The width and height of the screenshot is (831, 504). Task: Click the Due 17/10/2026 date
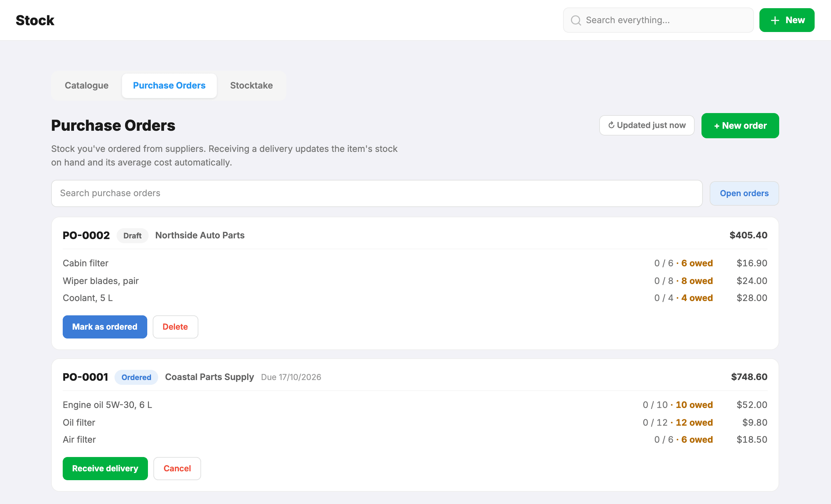[x=291, y=377]
